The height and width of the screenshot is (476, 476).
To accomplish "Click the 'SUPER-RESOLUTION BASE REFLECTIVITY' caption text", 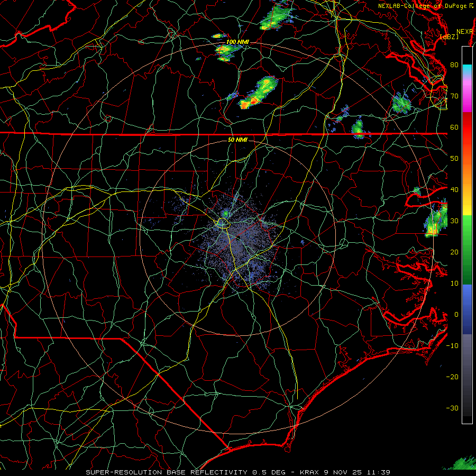I will (167, 472).
